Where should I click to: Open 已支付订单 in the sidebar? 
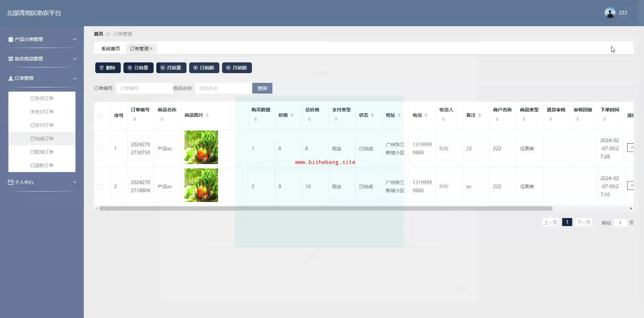(42, 125)
